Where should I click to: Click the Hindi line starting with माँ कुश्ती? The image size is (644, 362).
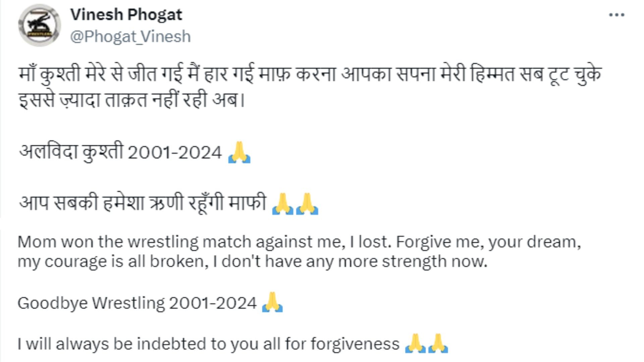coord(310,74)
